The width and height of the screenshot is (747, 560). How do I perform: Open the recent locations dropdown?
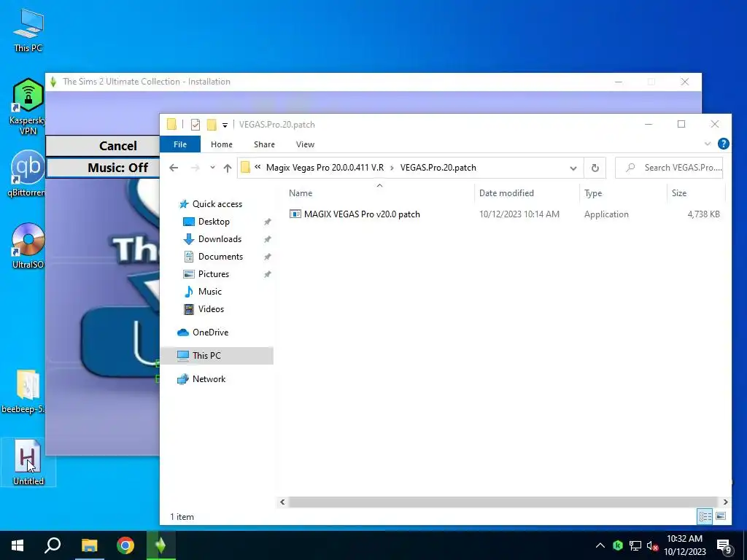212,168
